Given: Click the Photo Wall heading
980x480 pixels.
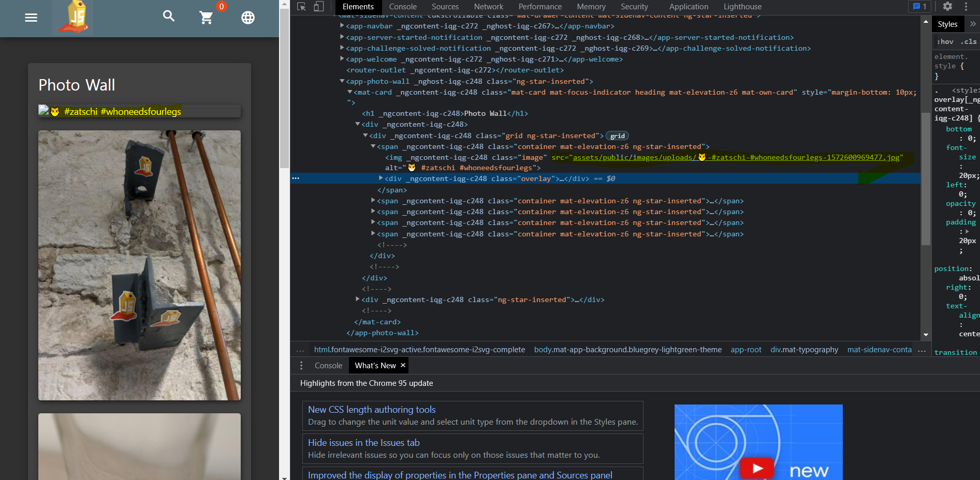Looking at the screenshot, I should [77, 85].
